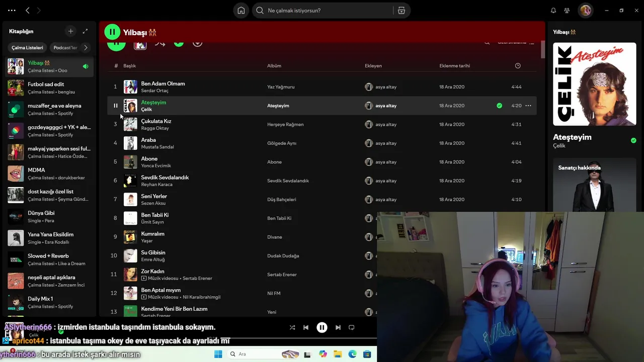Expand the Kitaplığın library panel

(x=85, y=31)
